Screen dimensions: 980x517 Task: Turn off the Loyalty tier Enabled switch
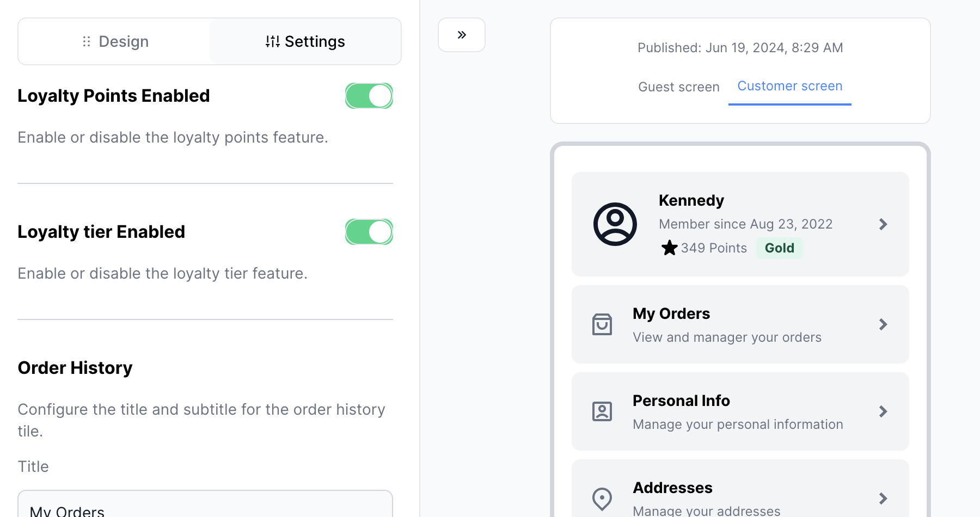[369, 232]
